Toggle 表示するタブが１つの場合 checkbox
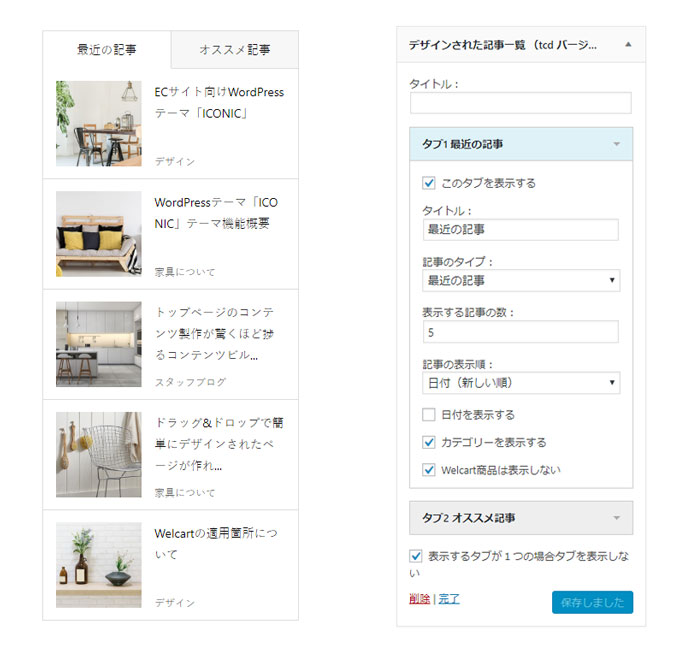 click(x=416, y=556)
